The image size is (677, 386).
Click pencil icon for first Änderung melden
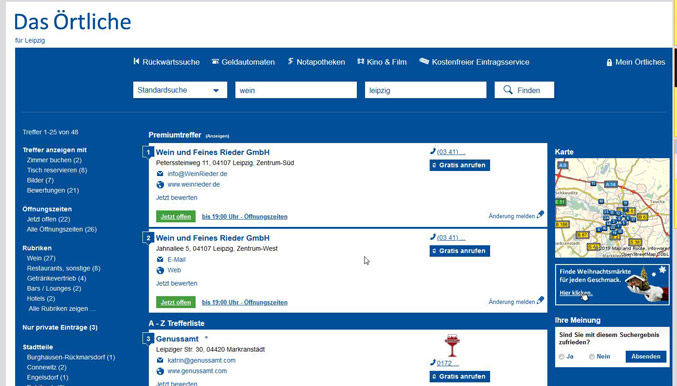540,215
